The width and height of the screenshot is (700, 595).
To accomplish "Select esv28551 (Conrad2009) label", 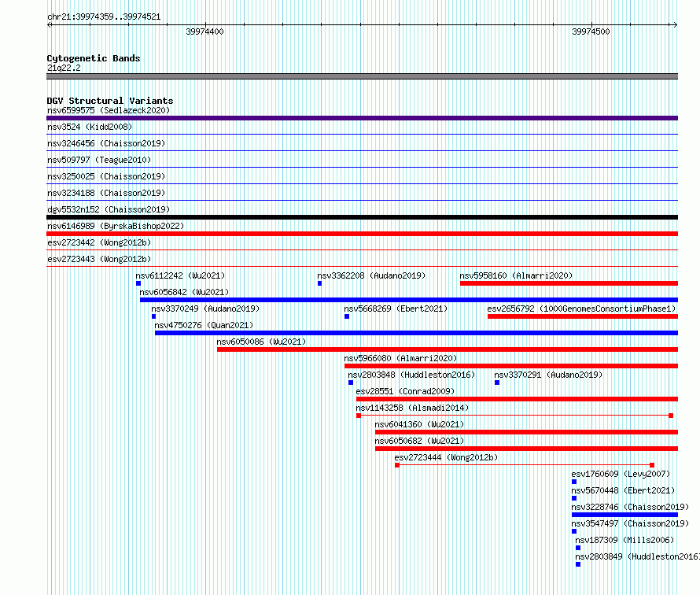I will 405,391.
